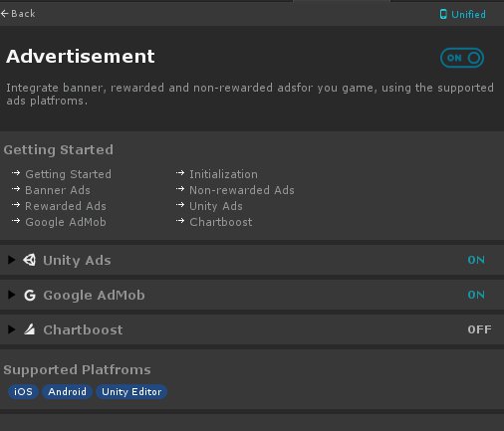Image resolution: width=504 pixels, height=431 pixels.
Task: Open the Non-rewarded Ads documentation link
Action: tap(242, 190)
